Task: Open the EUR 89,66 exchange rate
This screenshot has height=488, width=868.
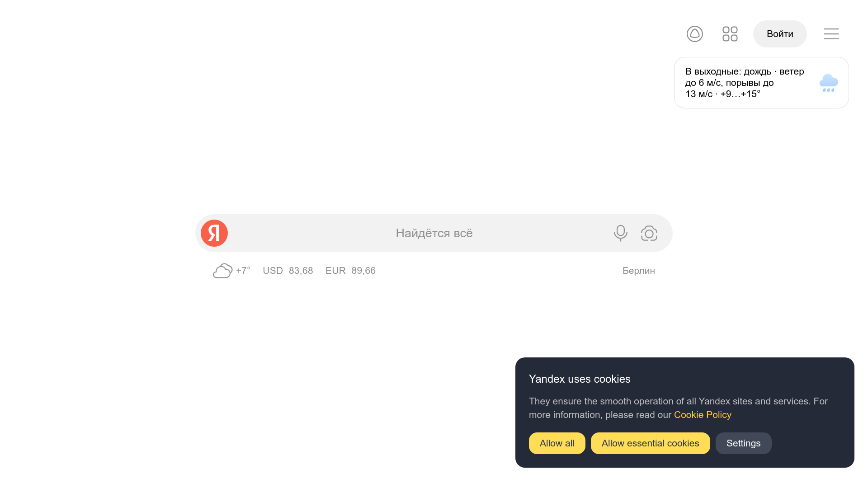Action: [x=350, y=271]
